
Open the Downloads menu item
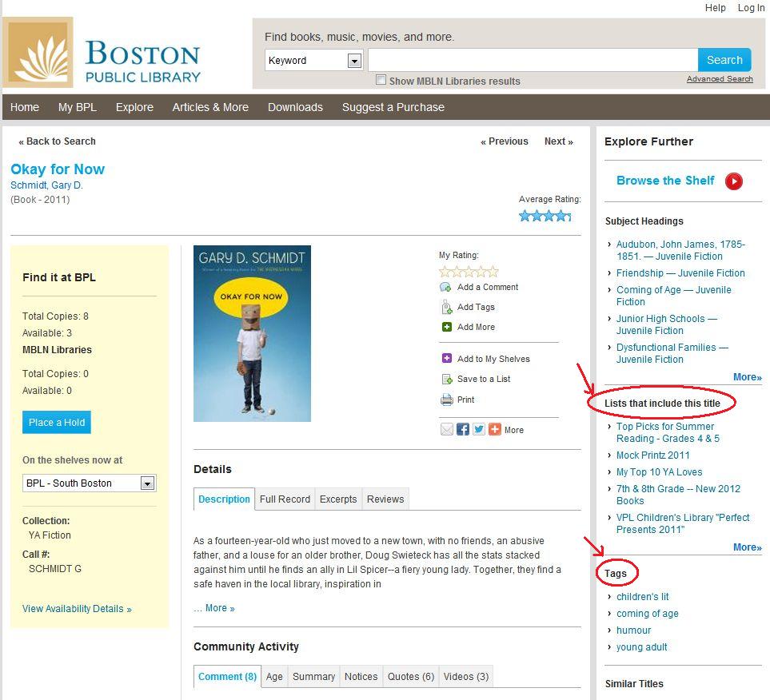pos(295,107)
